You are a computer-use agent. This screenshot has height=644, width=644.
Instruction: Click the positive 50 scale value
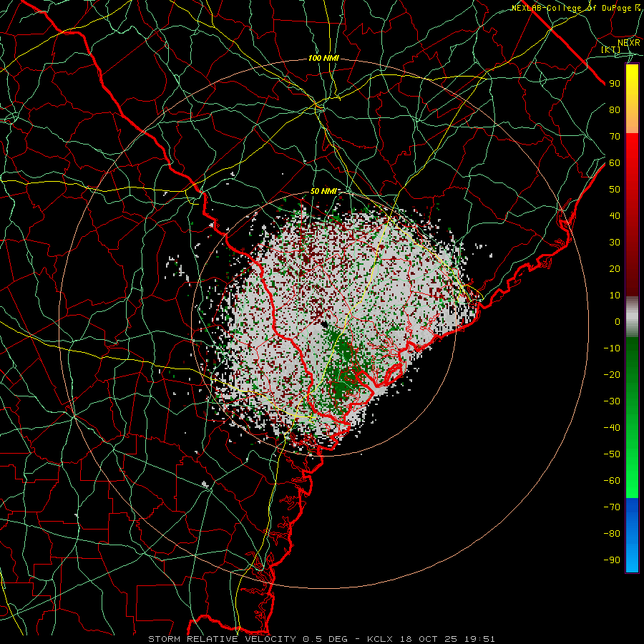[615, 190]
